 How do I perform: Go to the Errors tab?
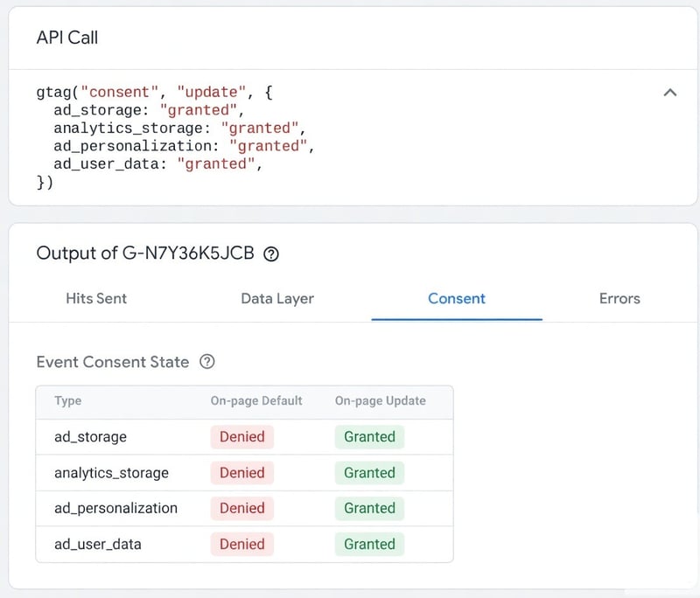click(619, 298)
